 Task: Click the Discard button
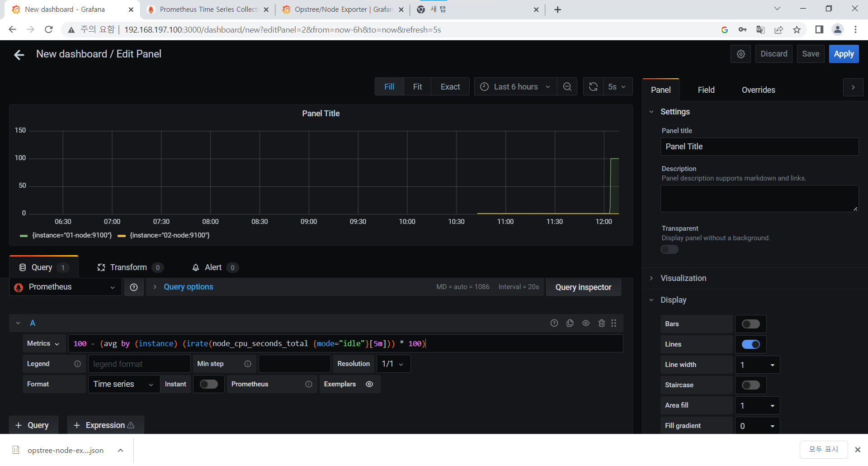(x=774, y=54)
